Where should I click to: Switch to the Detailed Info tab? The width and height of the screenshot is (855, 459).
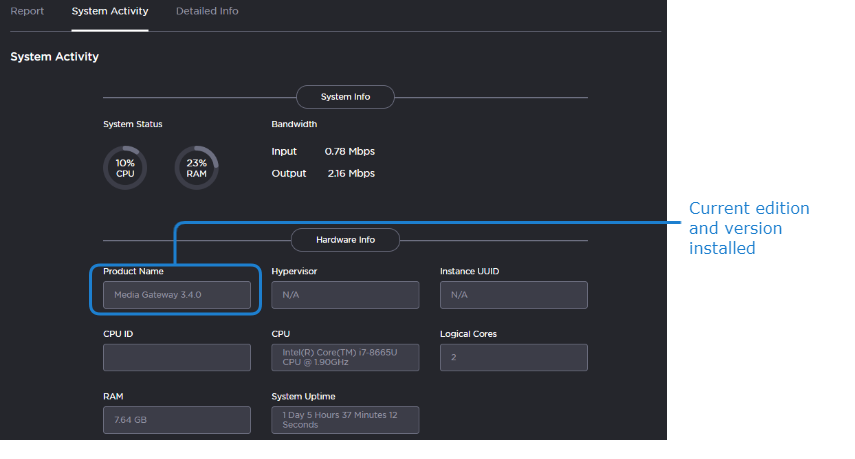coord(207,11)
